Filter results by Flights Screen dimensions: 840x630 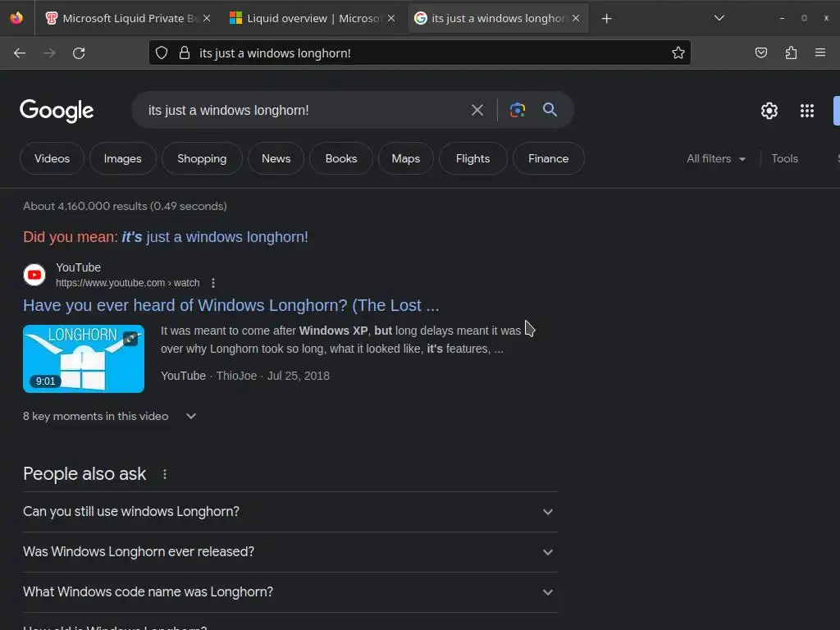coord(473,158)
